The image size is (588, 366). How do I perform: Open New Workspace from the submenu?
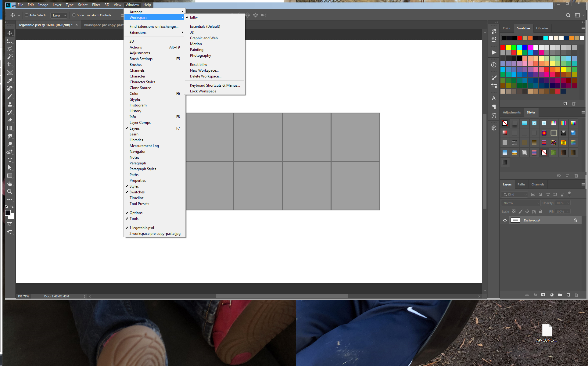click(204, 70)
